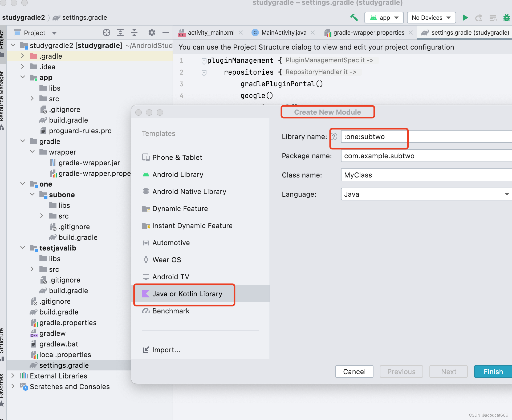Select Android Library template

(x=178, y=175)
